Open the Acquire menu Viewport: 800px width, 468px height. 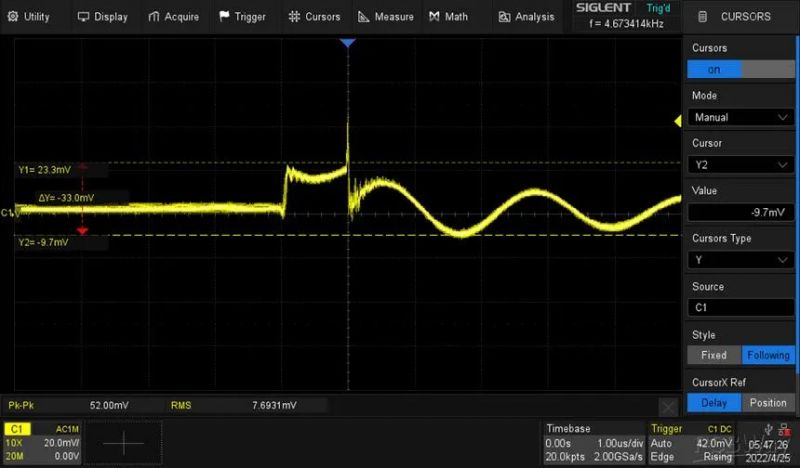[173, 16]
